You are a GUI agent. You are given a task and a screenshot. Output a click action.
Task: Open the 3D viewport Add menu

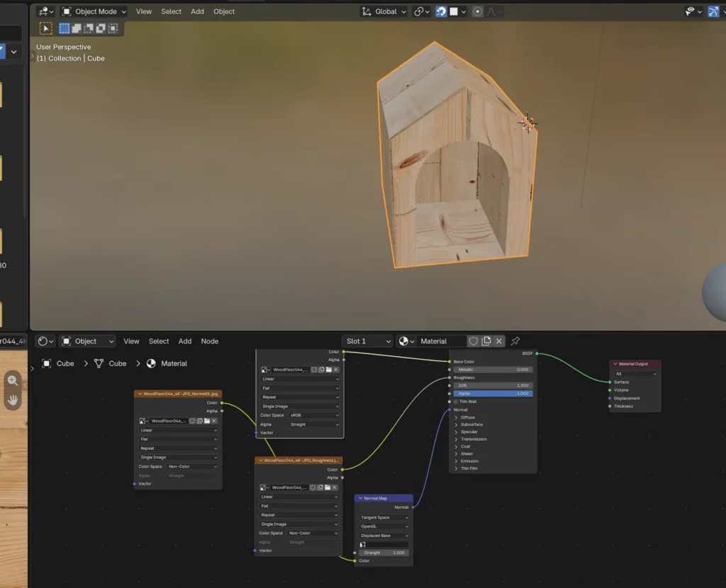(197, 11)
